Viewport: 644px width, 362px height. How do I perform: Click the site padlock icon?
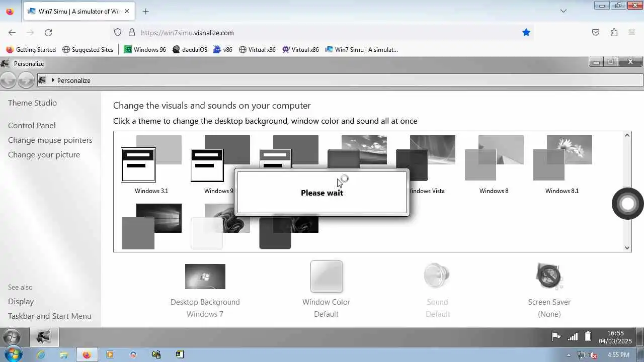coord(132,33)
